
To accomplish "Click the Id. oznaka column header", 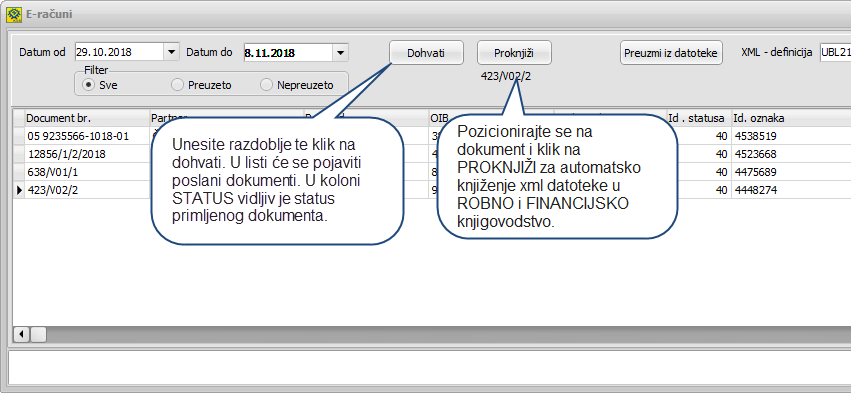I will (x=791, y=118).
